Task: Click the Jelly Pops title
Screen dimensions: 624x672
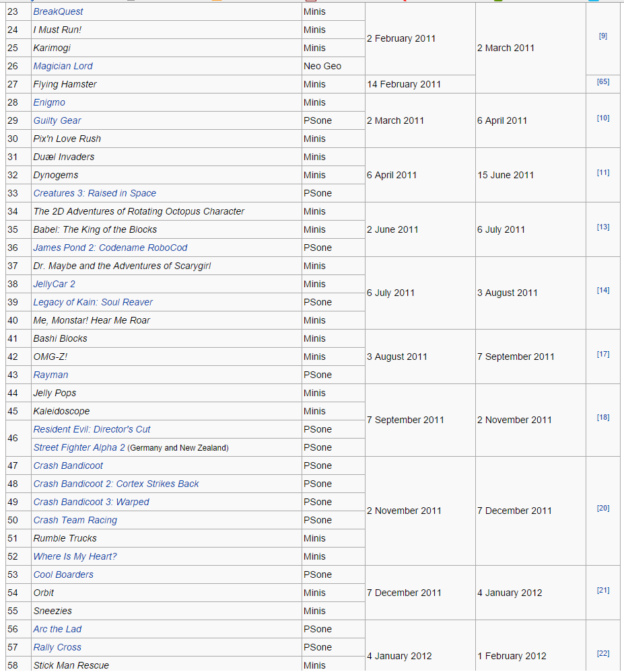Action: [x=55, y=393]
